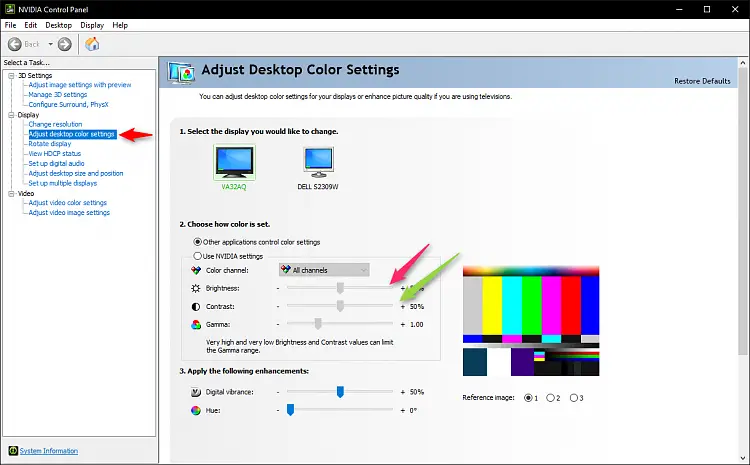Open the Display menu
750x465 pixels.
tap(92, 25)
